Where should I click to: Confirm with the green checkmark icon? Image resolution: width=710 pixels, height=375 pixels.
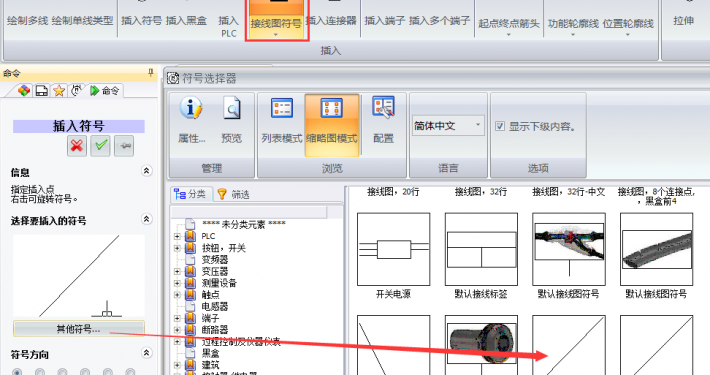tap(100, 146)
